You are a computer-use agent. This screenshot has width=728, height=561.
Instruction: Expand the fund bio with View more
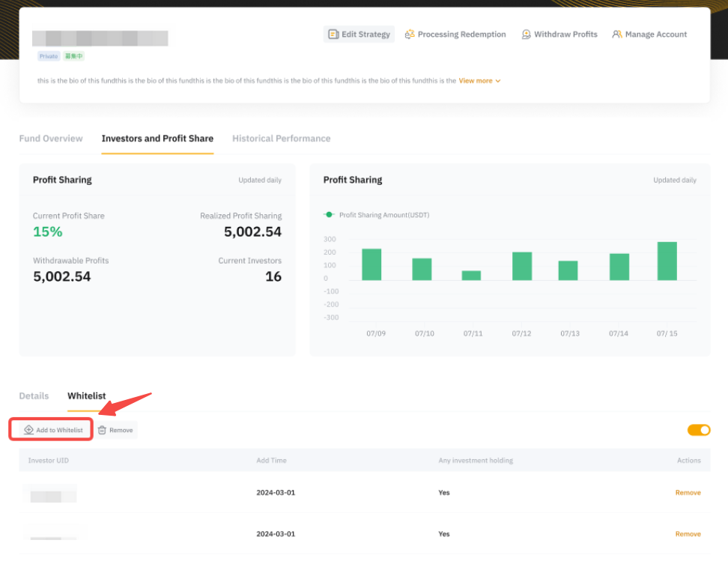pyautogui.click(x=476, y=81)
